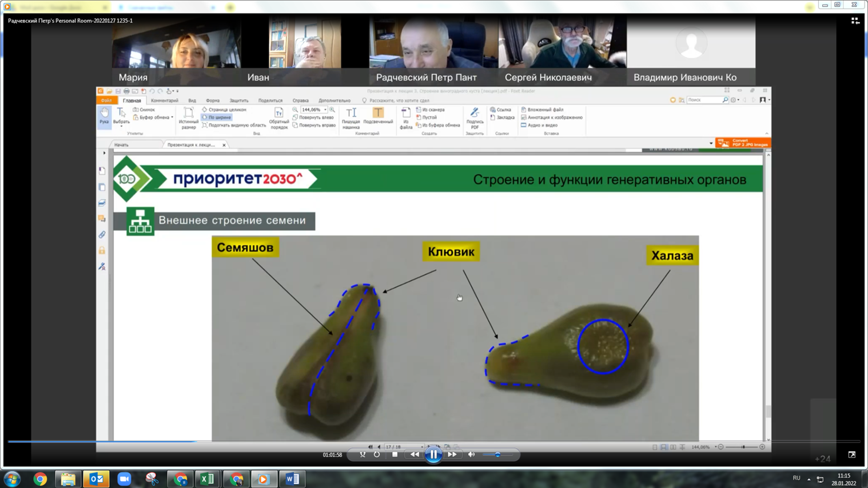Switch to Now Playing view icon at top-right

[855, 21]
